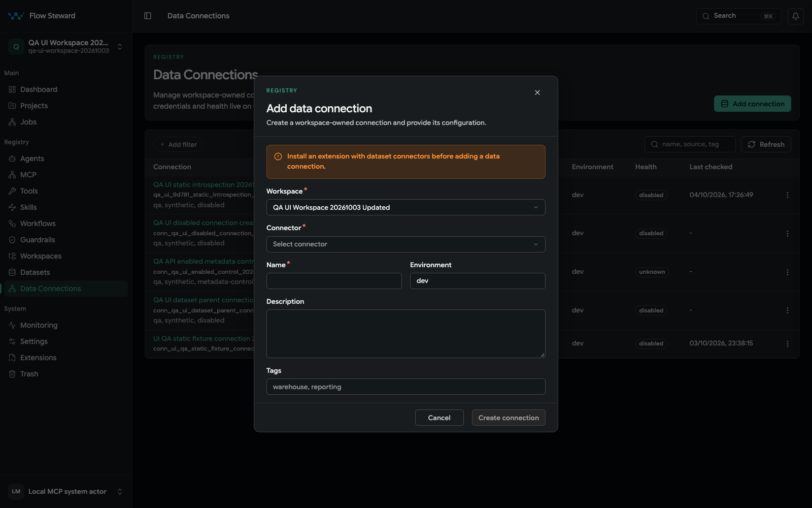Click the name, source, tag search field
The height and width of the screenshot is (508, 812).
point(690,144)
